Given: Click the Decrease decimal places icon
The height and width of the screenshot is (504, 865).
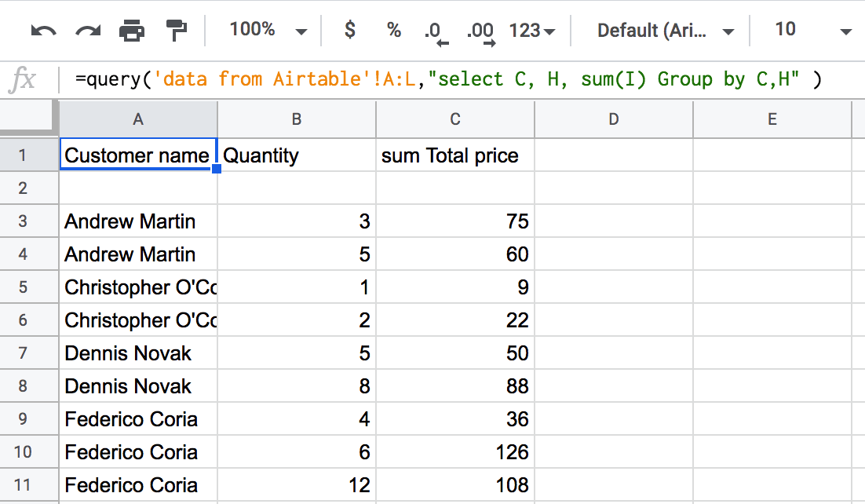Looking at the screenshot, I should point(436,33).
